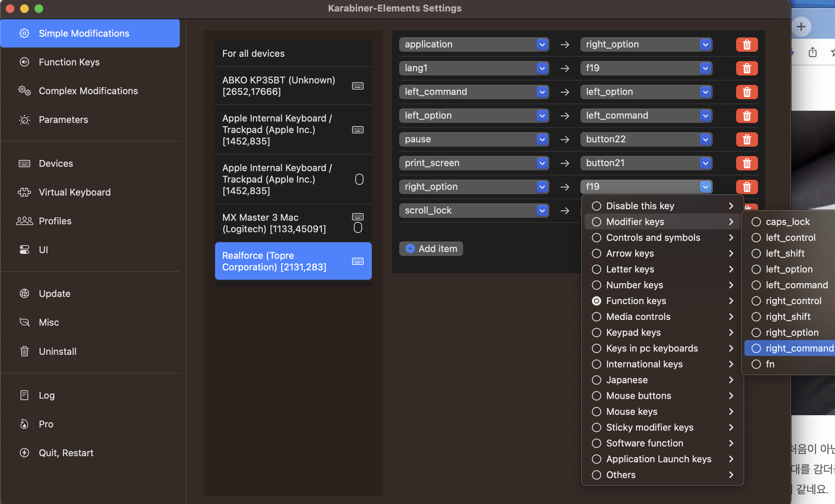The height and width of the screenshot is (504, 835).
Task: Select Realforce Topre Corporation device
Action: coord(293,261)
